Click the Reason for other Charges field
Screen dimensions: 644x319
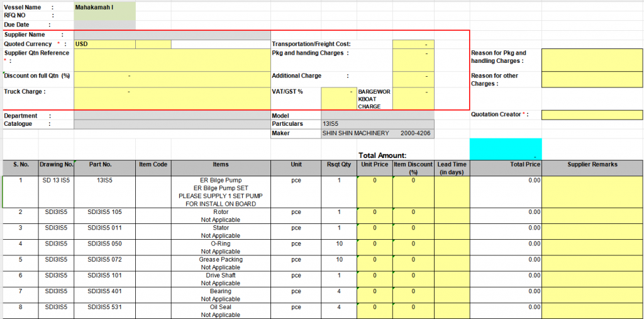tap(591, 80)
